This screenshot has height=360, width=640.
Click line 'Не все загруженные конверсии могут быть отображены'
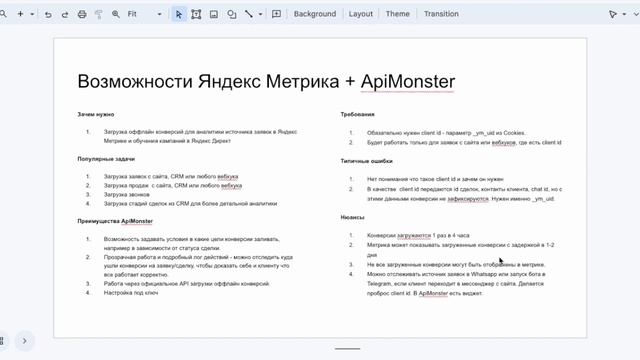coord(456,264)
